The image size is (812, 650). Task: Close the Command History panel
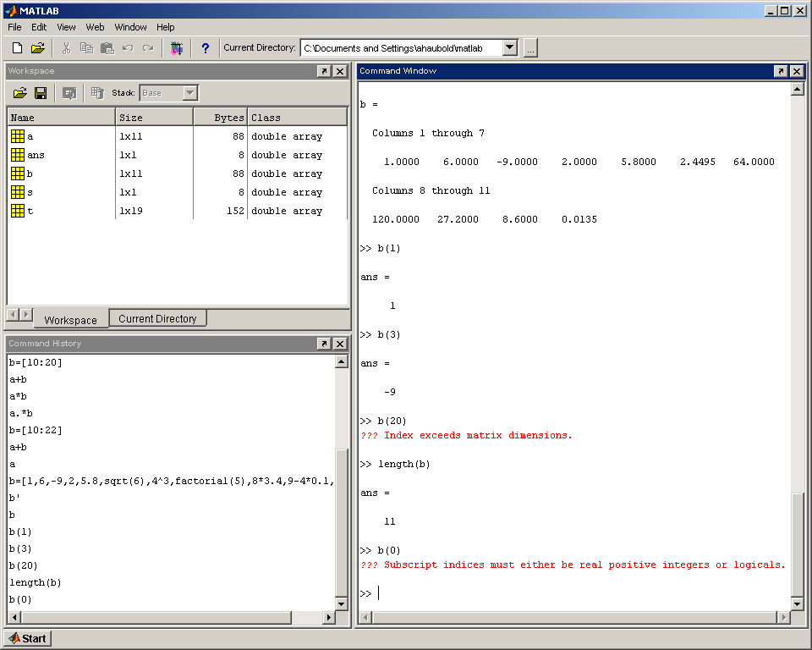click(x=340, y=344)
